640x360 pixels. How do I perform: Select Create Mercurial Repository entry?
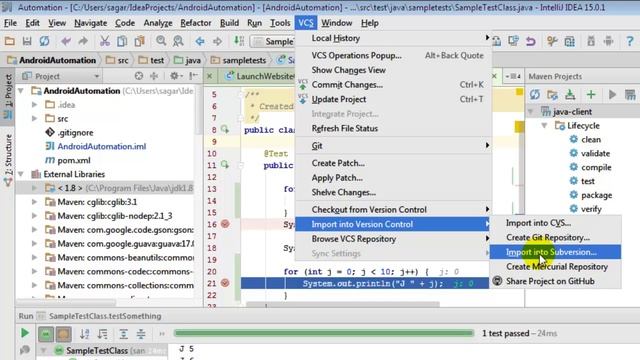coord(555,267)
